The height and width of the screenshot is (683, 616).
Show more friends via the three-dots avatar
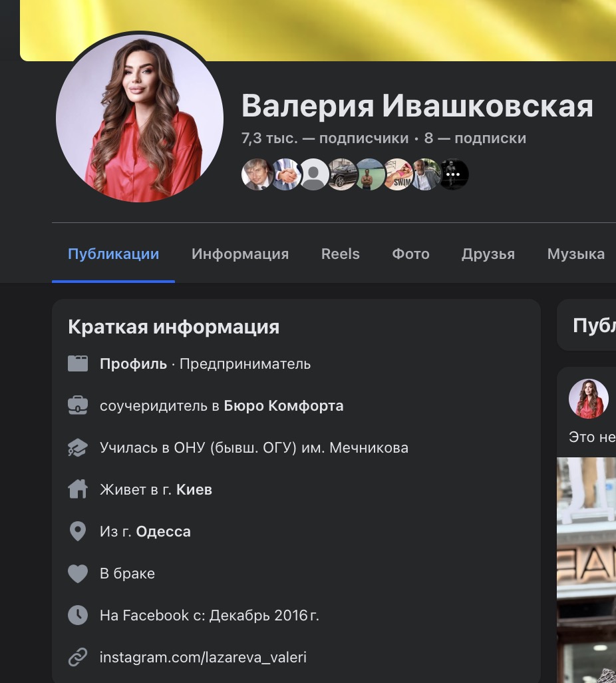point(453,174)
